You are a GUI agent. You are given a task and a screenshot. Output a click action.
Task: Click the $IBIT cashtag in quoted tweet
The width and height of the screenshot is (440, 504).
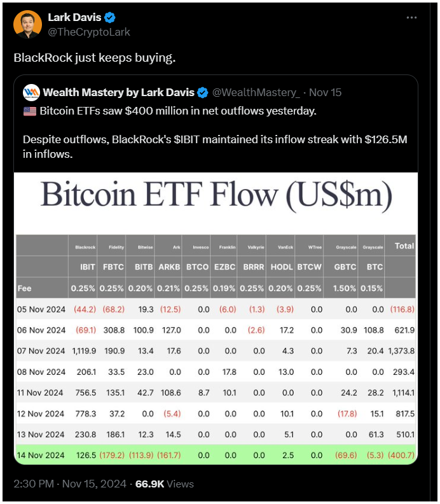click(x=186, y=139)
